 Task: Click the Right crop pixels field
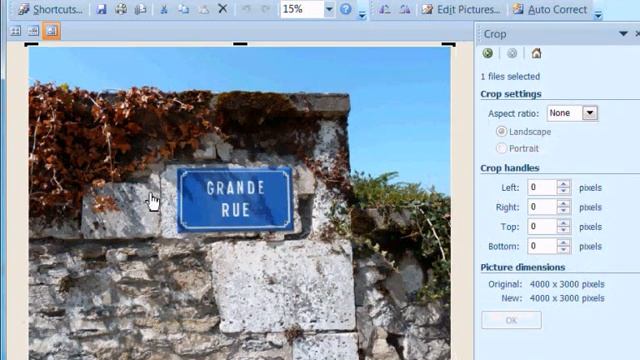click(x=542, y=207)
